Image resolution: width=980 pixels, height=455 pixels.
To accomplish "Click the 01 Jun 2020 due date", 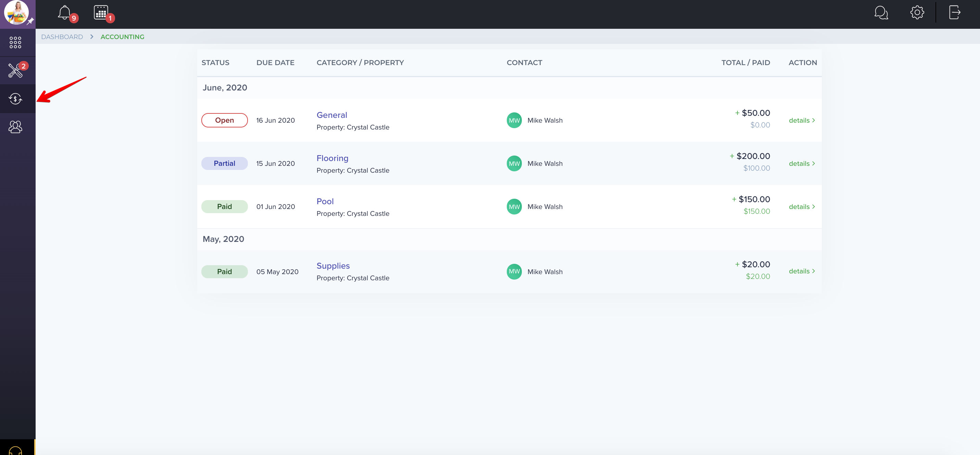I will point(275,207).
